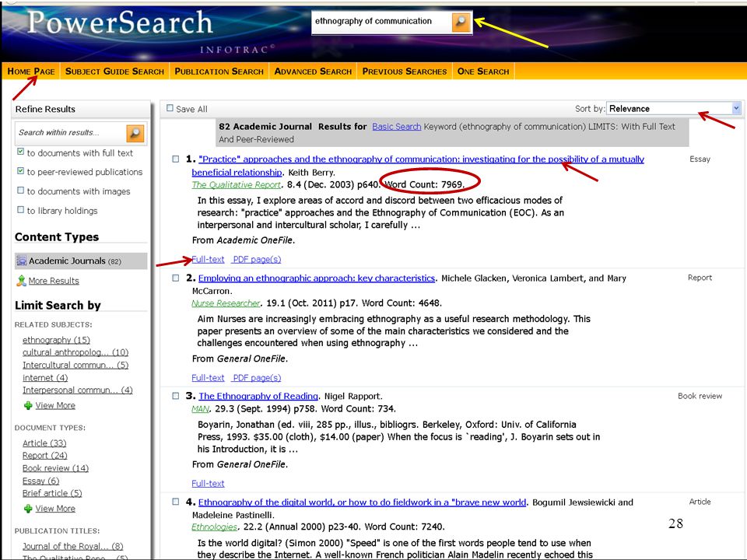This screenshot has height=560, width=747.
Task: Open Full-text link for Ethnography of Reading
Action: pos(208,483)
